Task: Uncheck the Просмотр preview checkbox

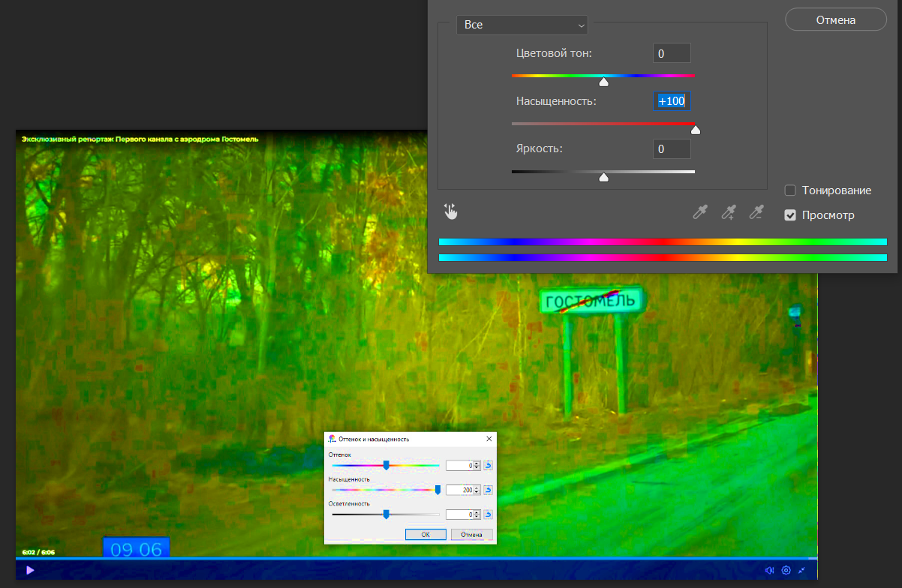Action: pyautogui.click(x=790, y=215)
